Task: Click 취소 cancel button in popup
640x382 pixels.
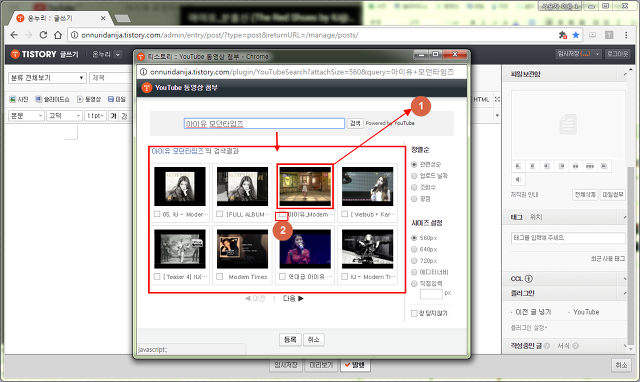Action: click(x=313, y=340)
